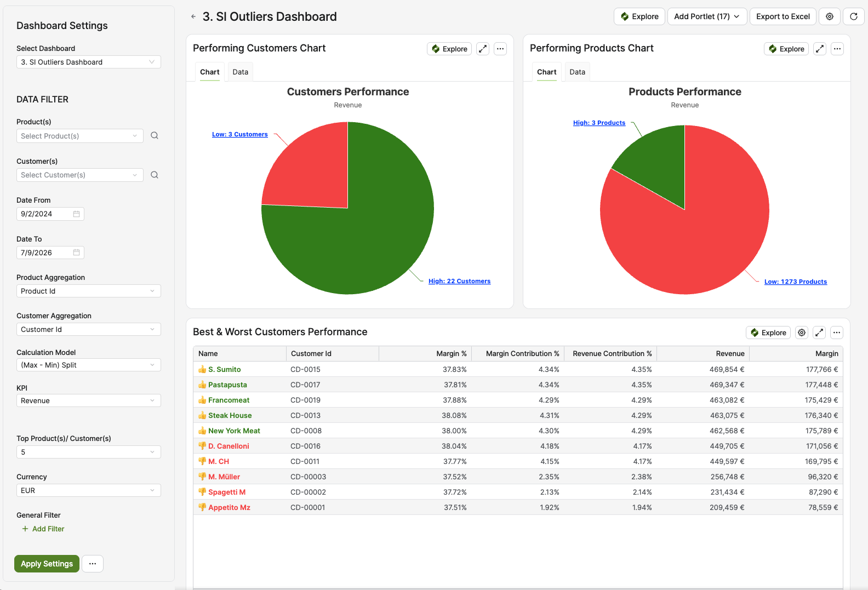Expand the Performing Products Chart portlet

point(820,49)
